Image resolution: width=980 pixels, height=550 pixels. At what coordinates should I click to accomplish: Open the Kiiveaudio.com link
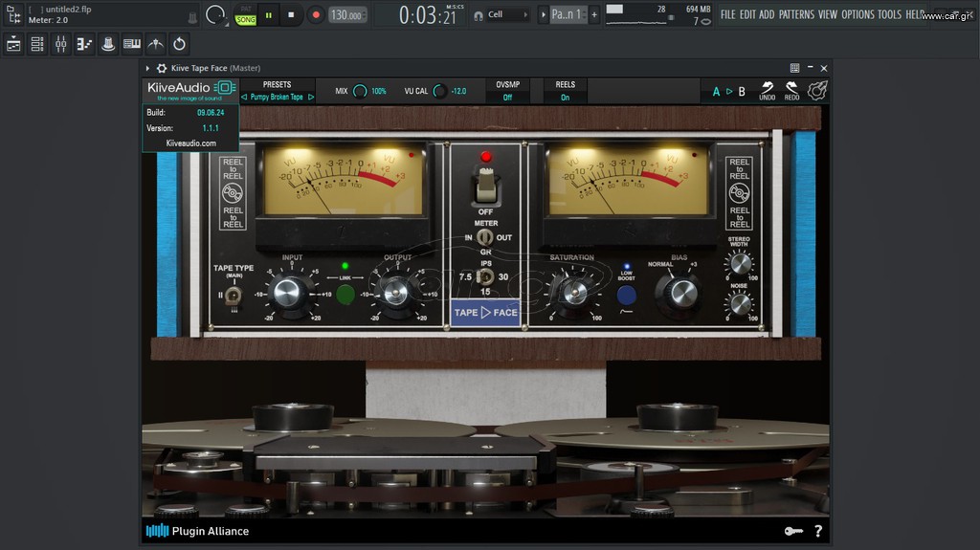point(191,143)
